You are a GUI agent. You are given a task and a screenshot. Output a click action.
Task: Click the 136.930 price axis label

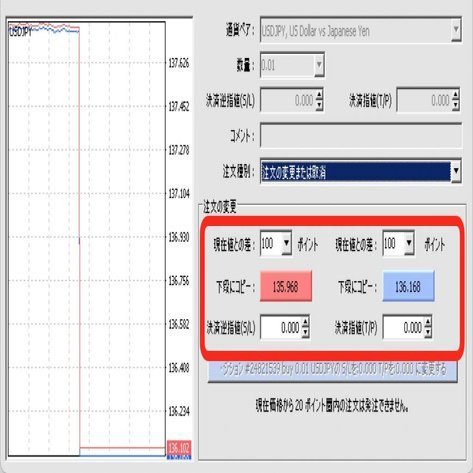click(179, 237)
